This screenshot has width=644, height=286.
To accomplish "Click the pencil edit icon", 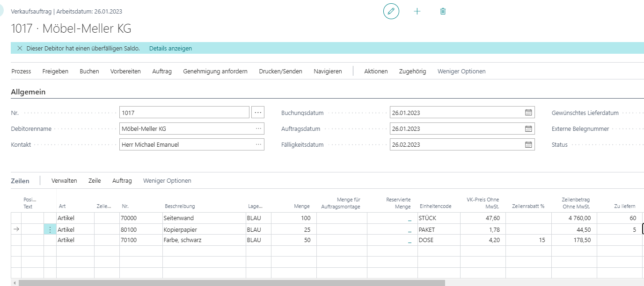I will point(391,11).
